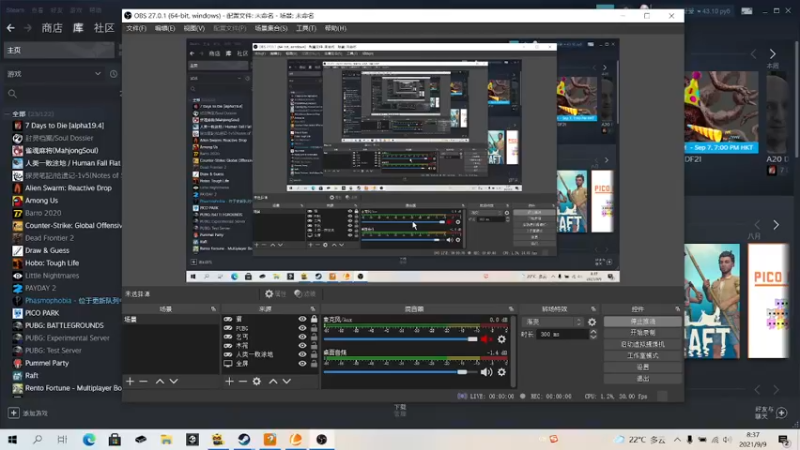Screen dimensions: 800x450
Task: Open the 文件(F) menu in OBS
Action: (x=136, y=28)
